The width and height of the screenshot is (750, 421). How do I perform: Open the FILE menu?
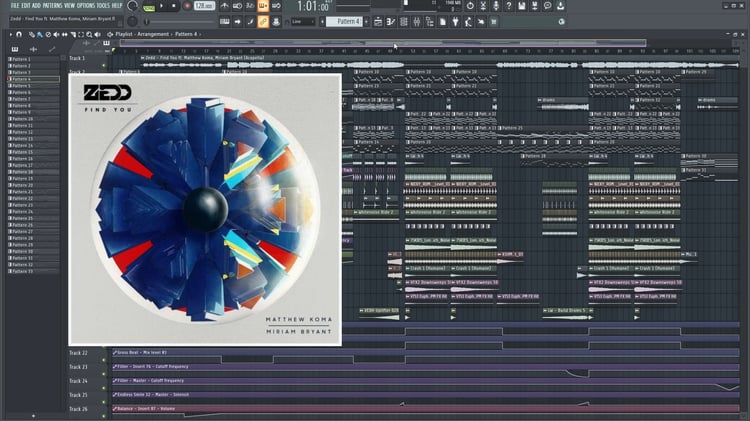point(15,6)
